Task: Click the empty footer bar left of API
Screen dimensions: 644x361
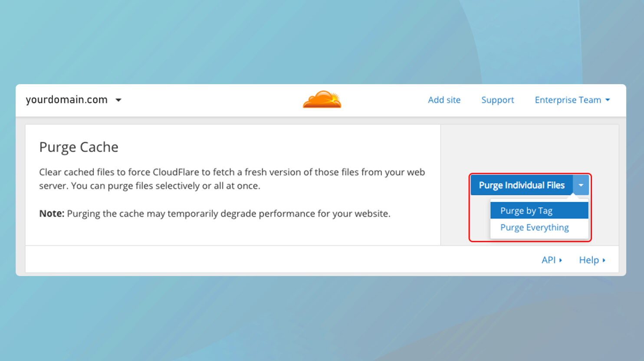Action: (278, 259)
